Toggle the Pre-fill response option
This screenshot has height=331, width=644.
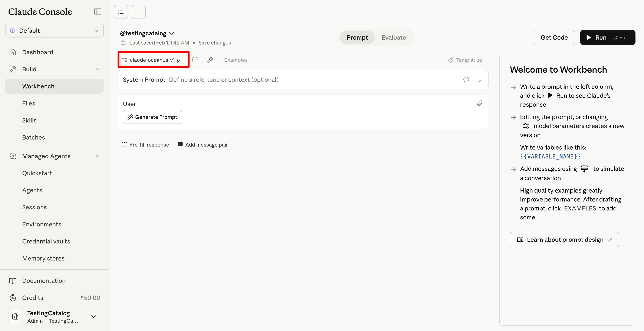click(145, 145)
